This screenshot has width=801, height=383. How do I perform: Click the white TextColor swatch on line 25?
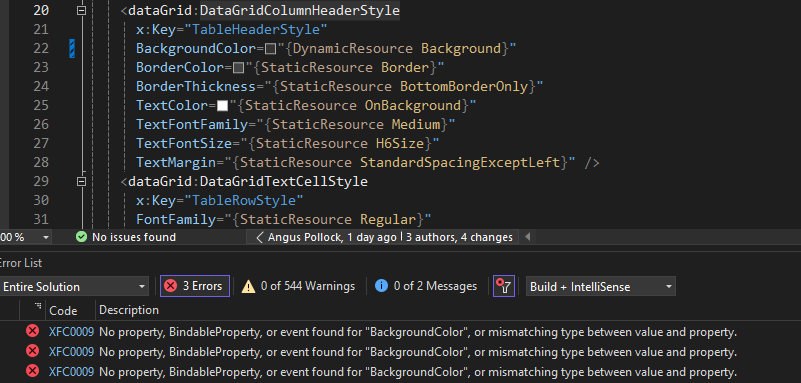pos(222,106)
